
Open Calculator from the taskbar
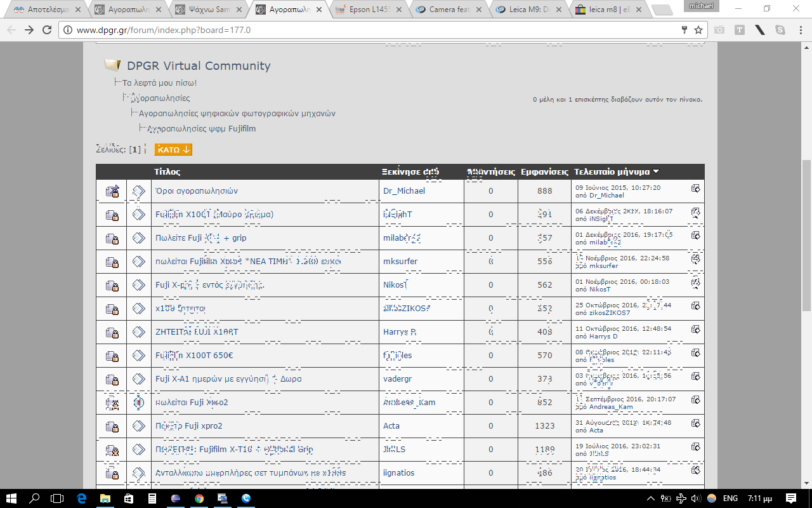[x=152, y=498]
